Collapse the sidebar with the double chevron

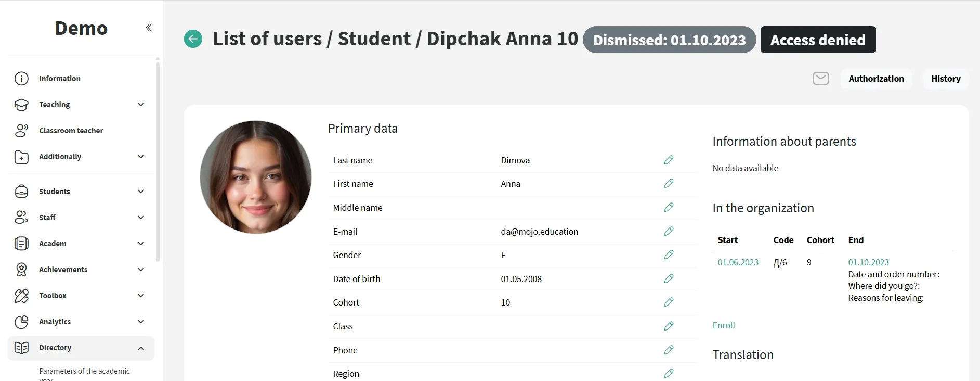point(149,28)
